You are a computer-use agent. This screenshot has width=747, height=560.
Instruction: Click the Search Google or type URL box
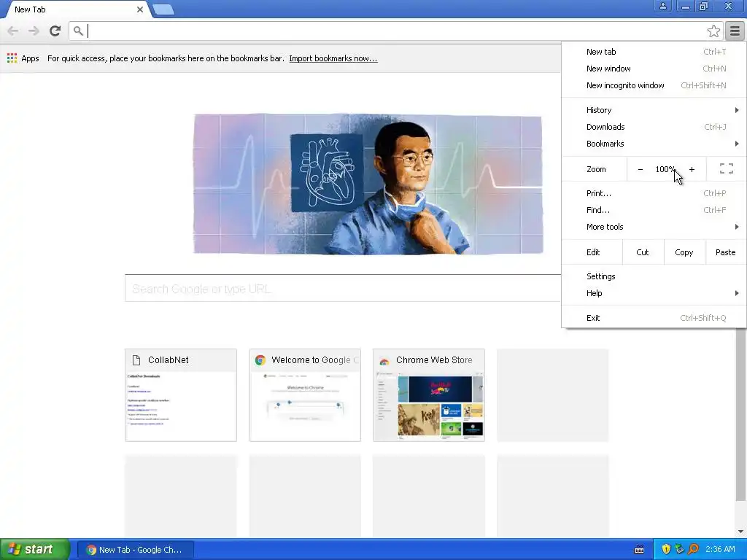point(343,288)
